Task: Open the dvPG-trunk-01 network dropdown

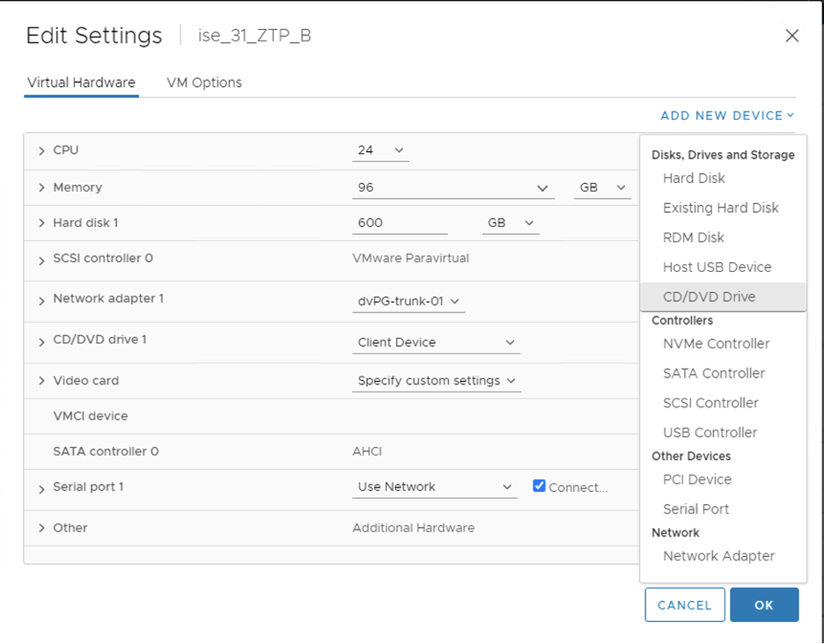Action: click(408, 301)
